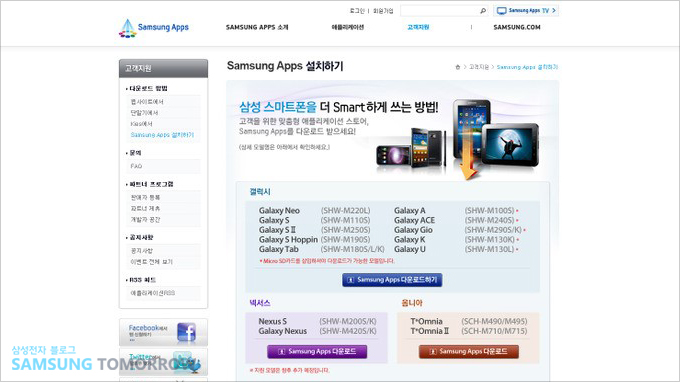680x382 pixels.
Task: Click the 회원가입 sign-up link
Action: (383, 11)
